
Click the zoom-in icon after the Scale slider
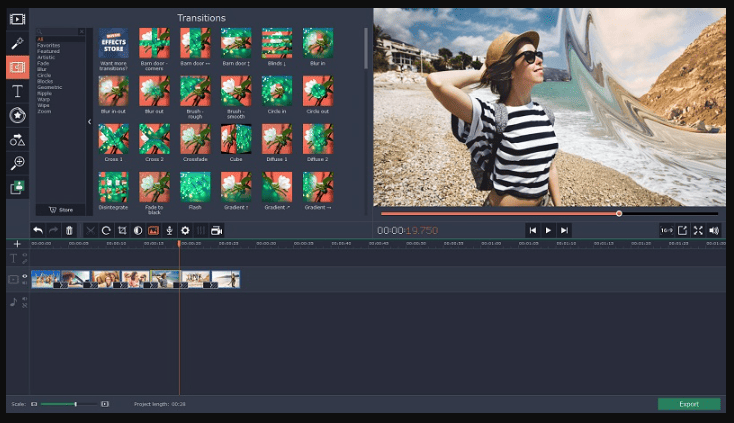click(105, 404)
